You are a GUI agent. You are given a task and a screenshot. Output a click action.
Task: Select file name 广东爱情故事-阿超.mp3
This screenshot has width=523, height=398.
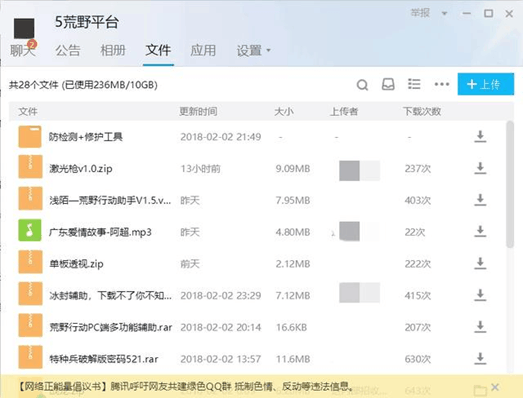coord(100,232)
